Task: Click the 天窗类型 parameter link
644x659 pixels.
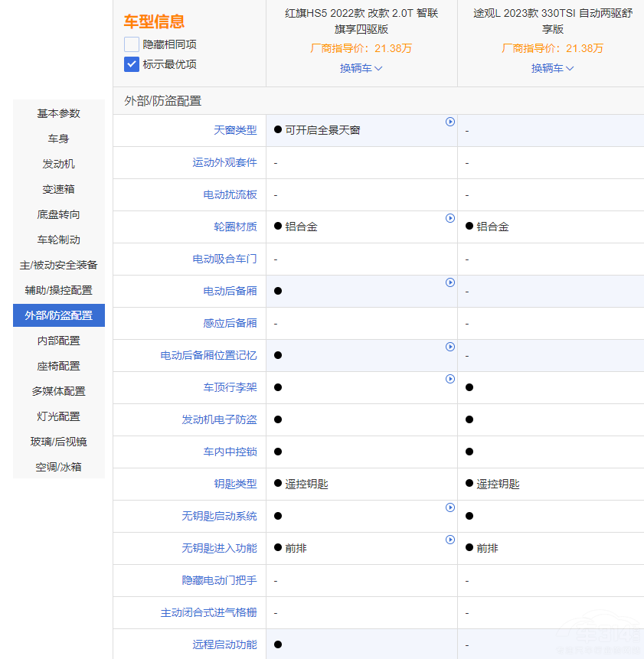Action: 235,131
